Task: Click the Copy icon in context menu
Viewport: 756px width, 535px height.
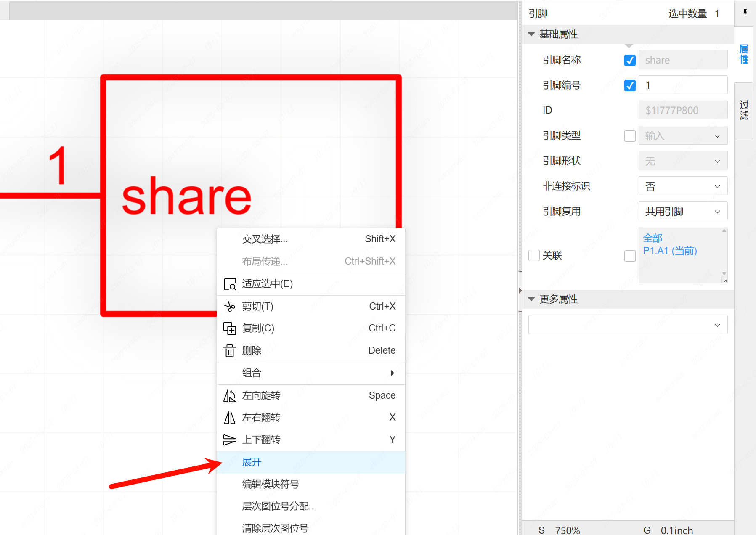Action: [229, 328]
